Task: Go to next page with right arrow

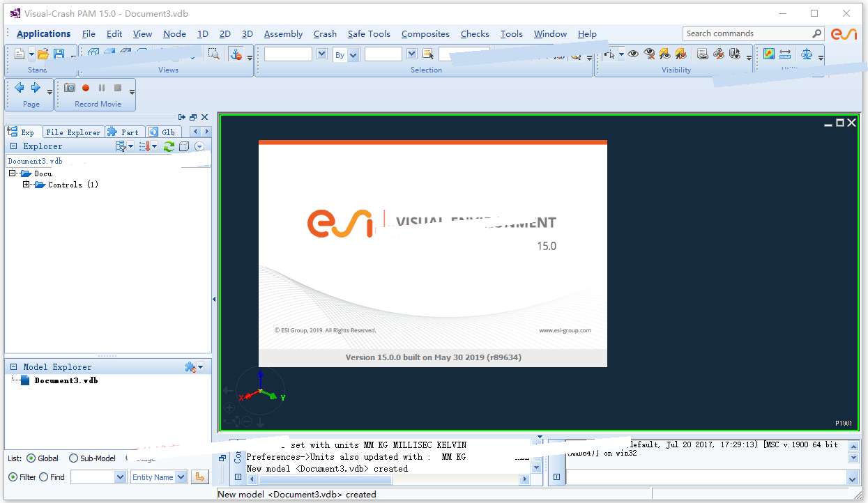Action: 35,88
